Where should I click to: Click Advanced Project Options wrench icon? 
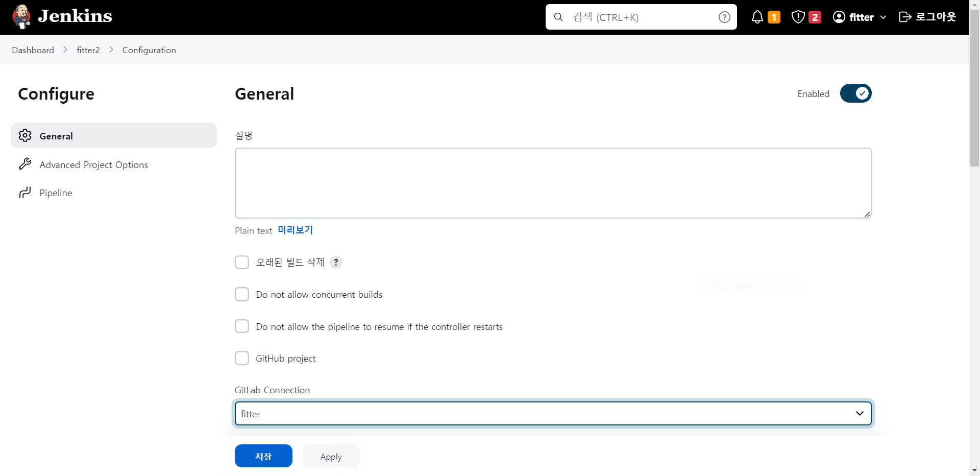25,164
